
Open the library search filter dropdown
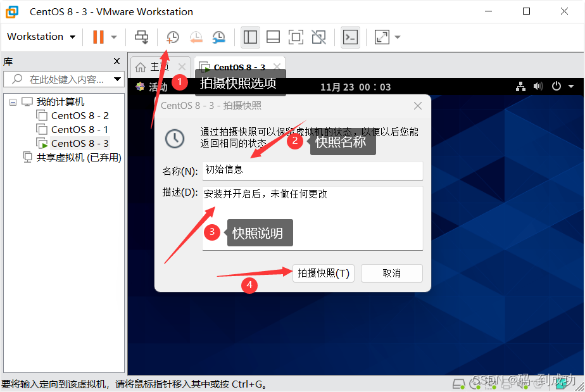(x=118, y=79)
